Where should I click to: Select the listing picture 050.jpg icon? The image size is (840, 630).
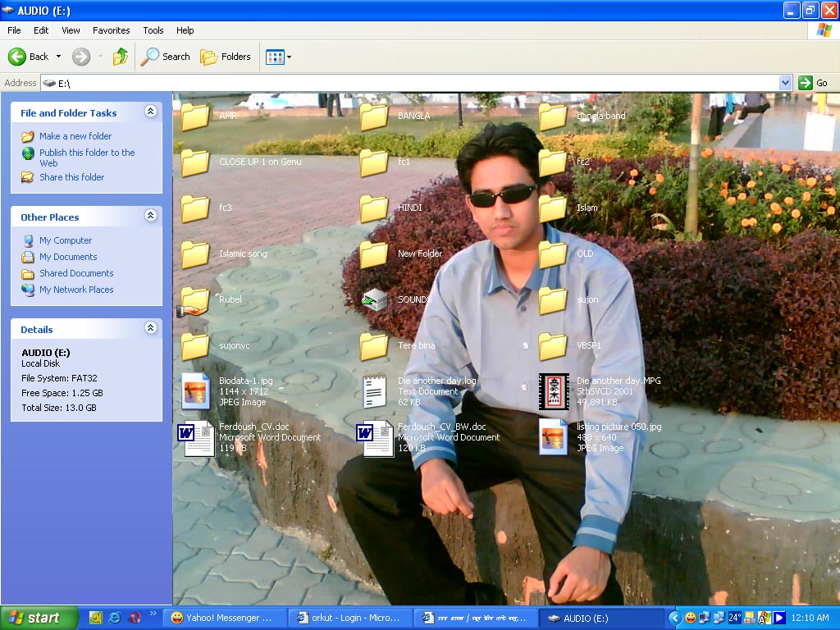(x=554, y=437)
